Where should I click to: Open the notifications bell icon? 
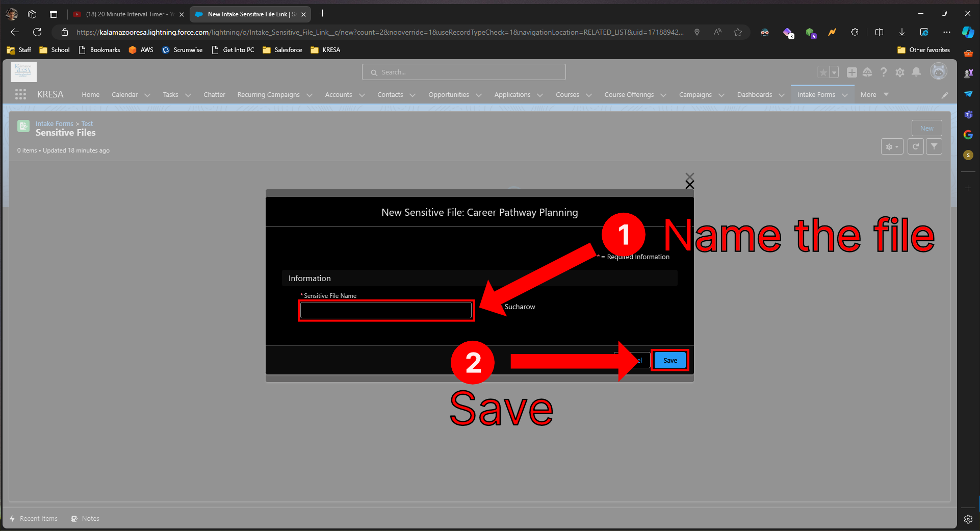[916, 72]
